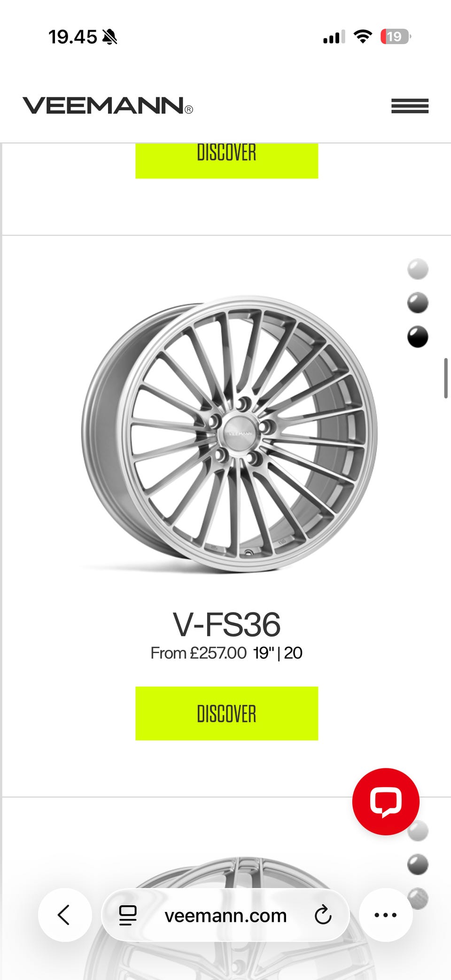Select silver finish swatch for V-FS36
Screen dimensions: 451x980
418,269
